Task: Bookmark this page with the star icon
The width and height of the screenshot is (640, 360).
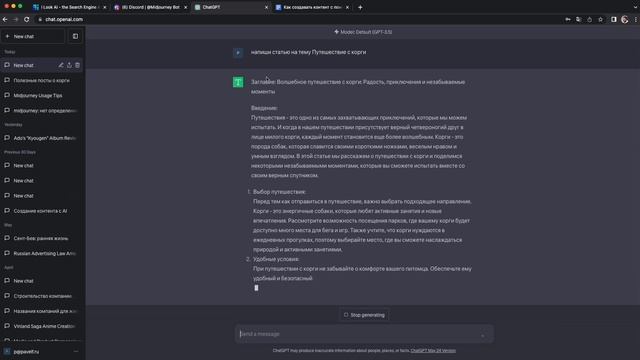Action: (600, 19)
